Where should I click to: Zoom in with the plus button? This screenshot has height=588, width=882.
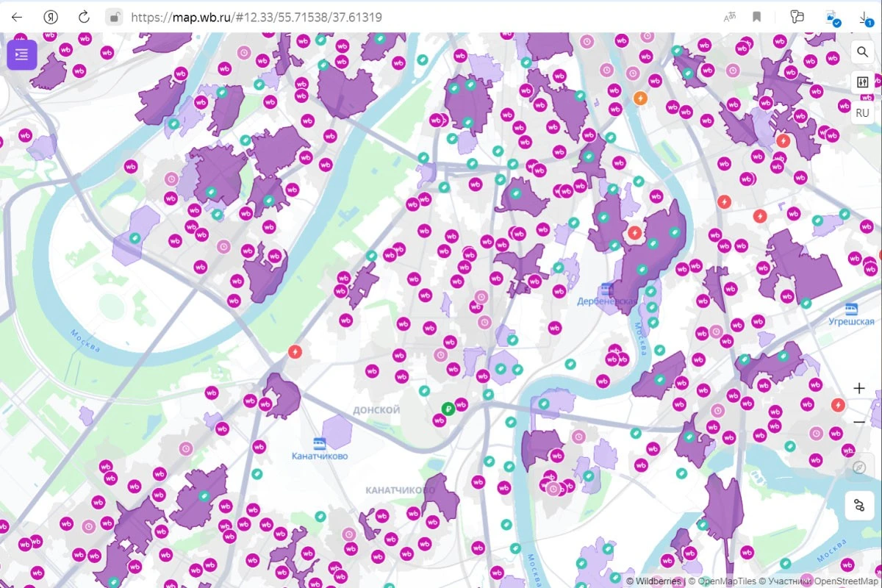pos(859,388)
